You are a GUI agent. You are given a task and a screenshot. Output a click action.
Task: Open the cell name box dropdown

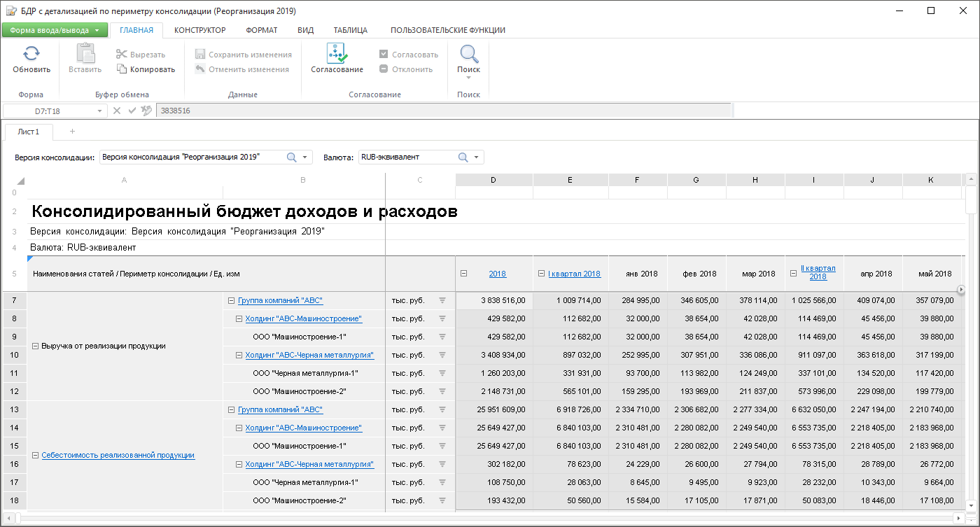point(99,111)
